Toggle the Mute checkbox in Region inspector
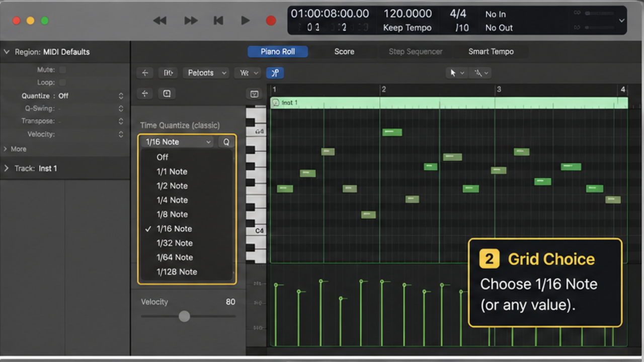Screen dimensions: 644x362 (63, 70)
